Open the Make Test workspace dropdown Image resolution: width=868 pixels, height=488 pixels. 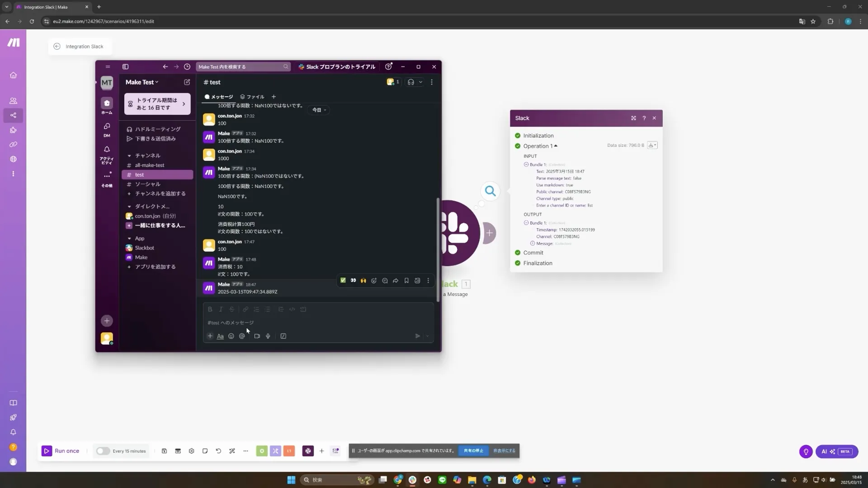[x=142, y=82]
